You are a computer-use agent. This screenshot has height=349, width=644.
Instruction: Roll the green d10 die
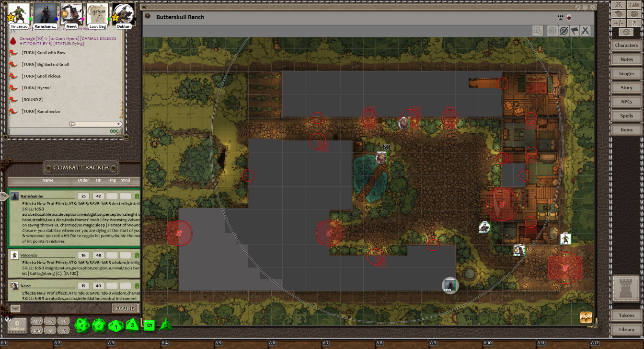(115, 326)
